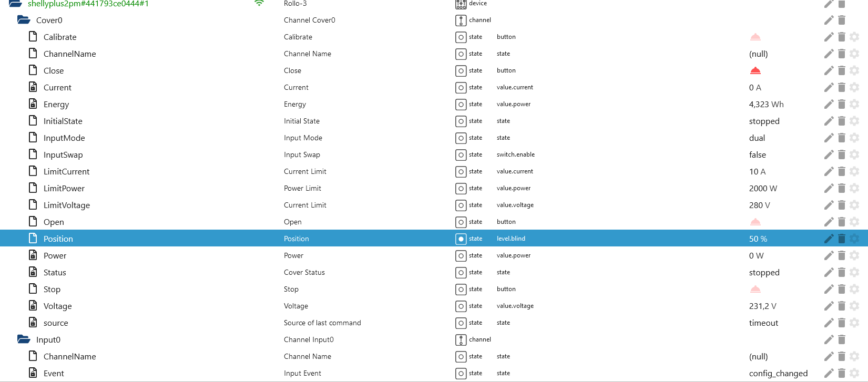Click the pencil icon for the InputMode row
Image resolution: width=868 pixels, height=382 pixels.
coord(829,138)
